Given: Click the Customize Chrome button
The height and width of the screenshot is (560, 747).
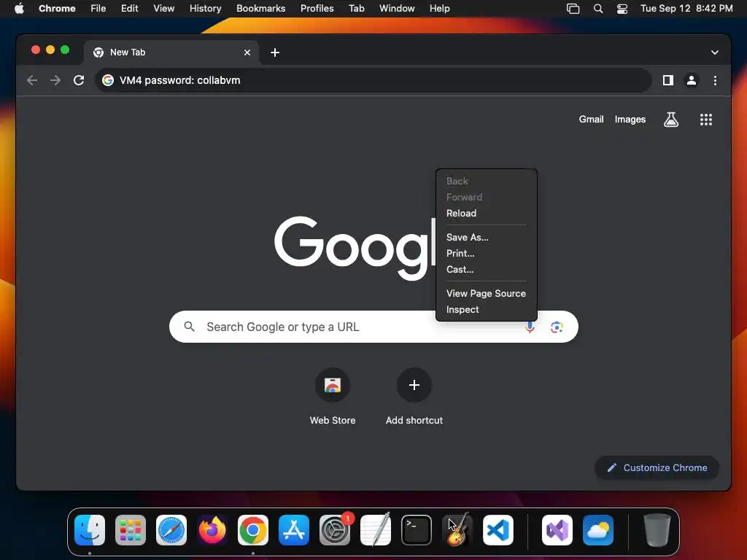Looking at the screenshot, I should [657, 468].
